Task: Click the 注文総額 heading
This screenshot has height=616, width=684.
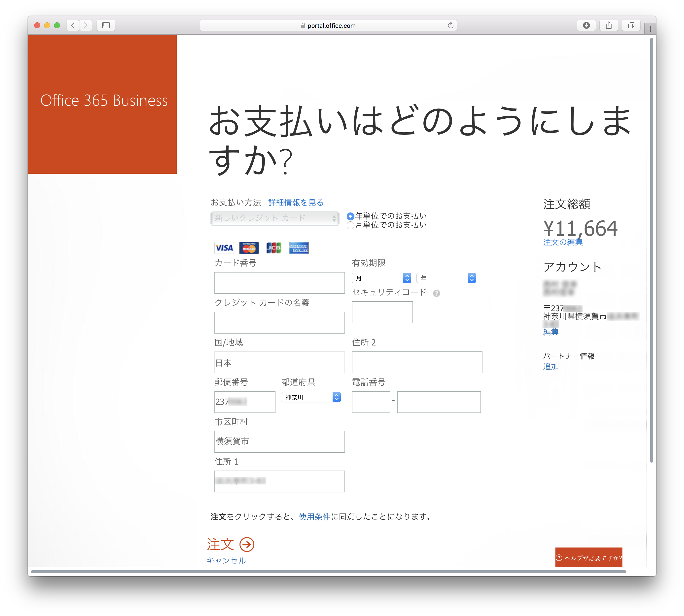Action: 567,204
